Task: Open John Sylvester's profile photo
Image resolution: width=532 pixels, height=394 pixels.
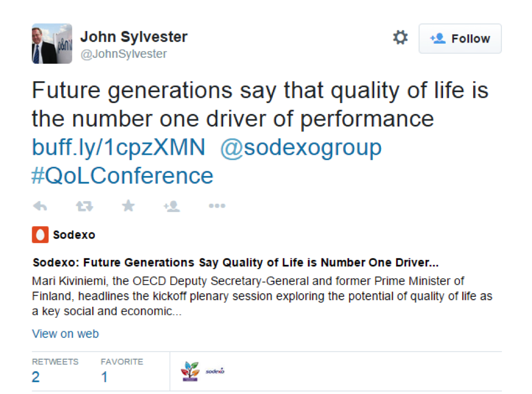Action: tap(52, 44)
